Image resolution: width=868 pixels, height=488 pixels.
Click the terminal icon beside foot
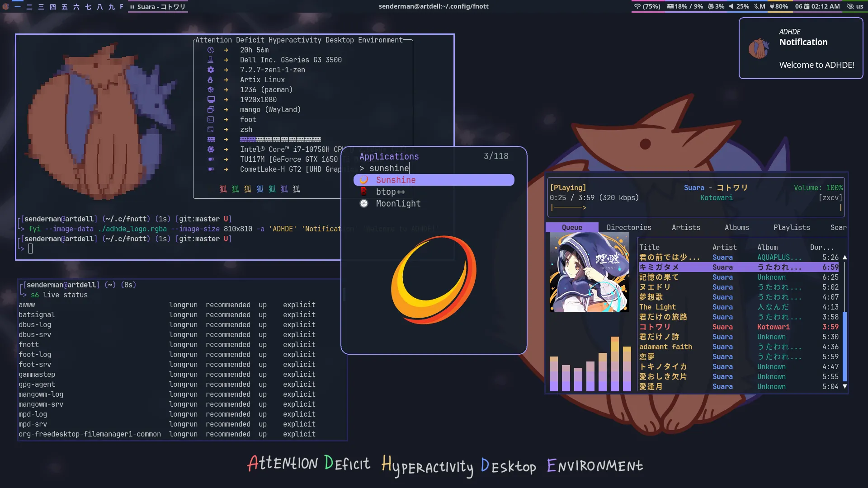pyautogui.click(x=211, y=120)
